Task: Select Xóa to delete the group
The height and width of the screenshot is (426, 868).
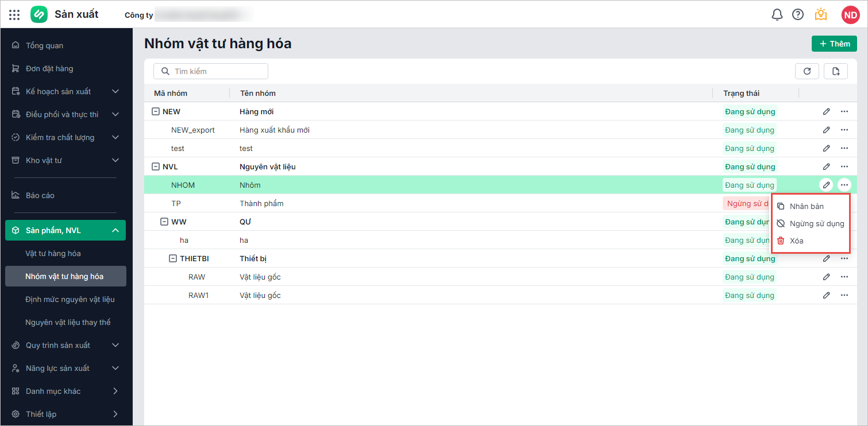Action: click(796, 241)
